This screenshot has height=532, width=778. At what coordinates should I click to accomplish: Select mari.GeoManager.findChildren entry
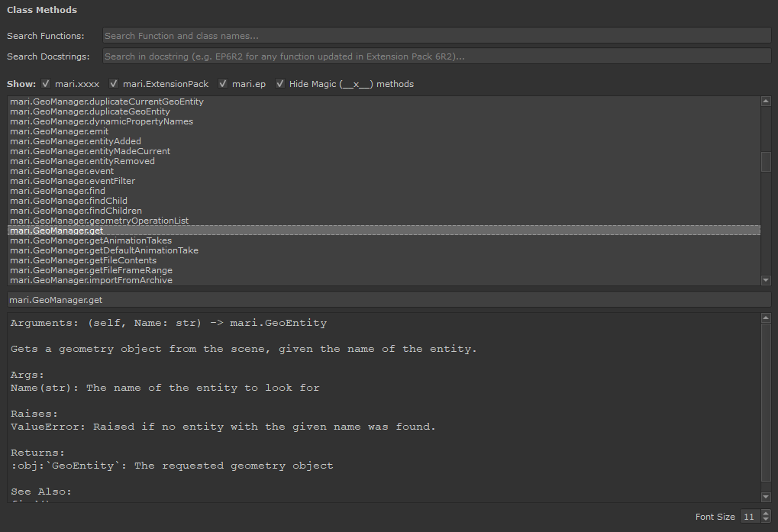pos(76,211)
